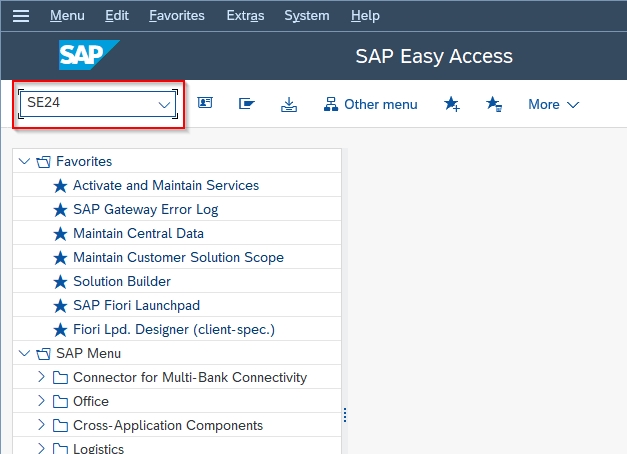Click the User menu icon
627x454 pixels.
pos(205,103)
